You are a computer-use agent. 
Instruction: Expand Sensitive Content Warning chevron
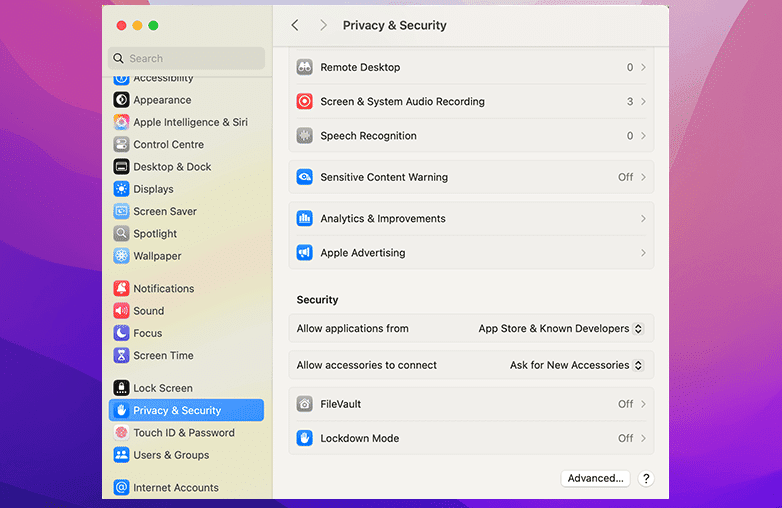(643, 177)
